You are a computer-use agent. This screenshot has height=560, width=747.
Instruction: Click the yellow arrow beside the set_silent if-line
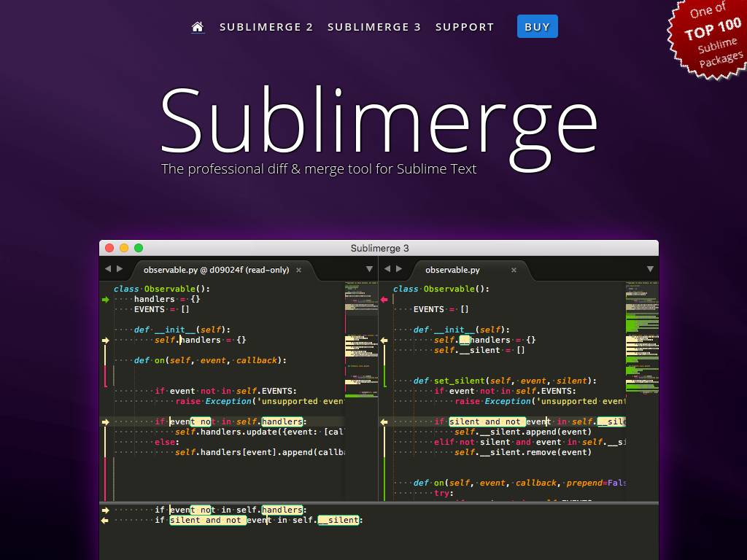click(384, 421)
